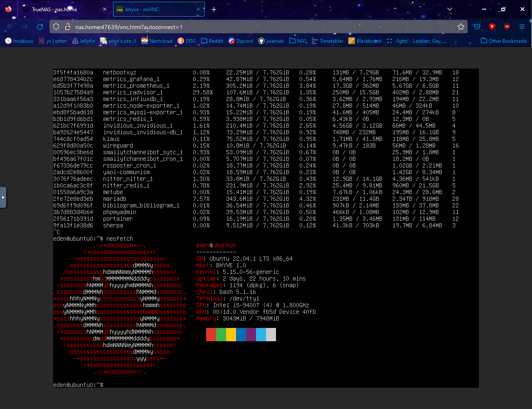Open the eden's site ;3 bookmark
The image size is (532, 409).
118,41
